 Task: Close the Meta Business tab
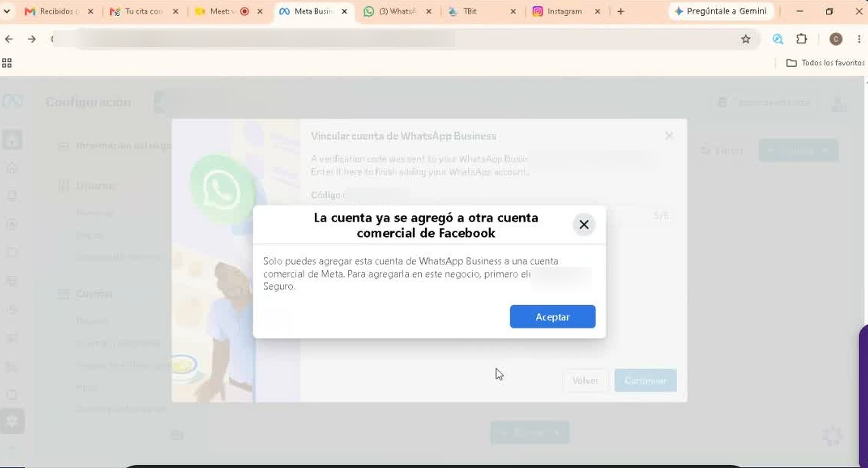344,11
